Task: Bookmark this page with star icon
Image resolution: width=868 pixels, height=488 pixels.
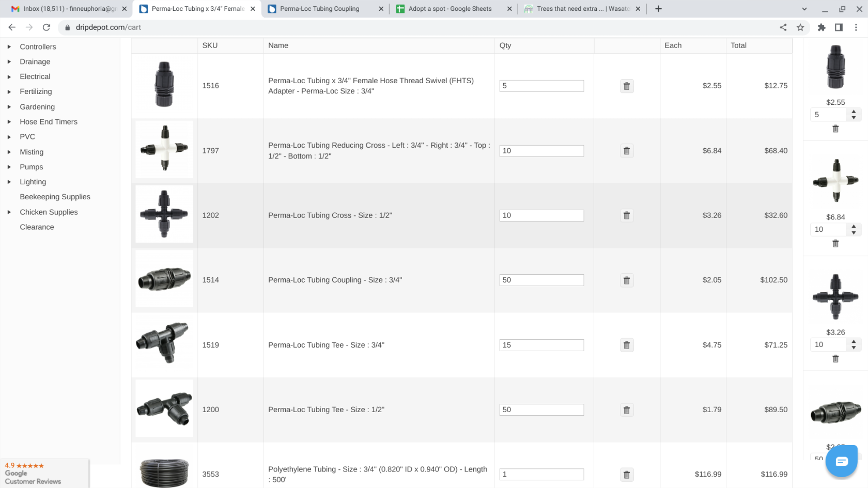Action: click(800, 27)
